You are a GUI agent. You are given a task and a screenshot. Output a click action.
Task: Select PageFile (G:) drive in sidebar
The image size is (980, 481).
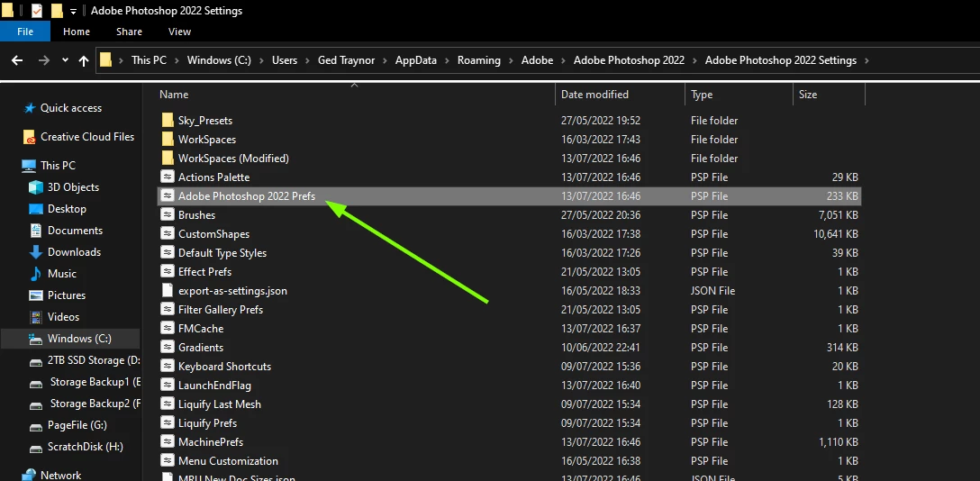(x=77, y=425)
